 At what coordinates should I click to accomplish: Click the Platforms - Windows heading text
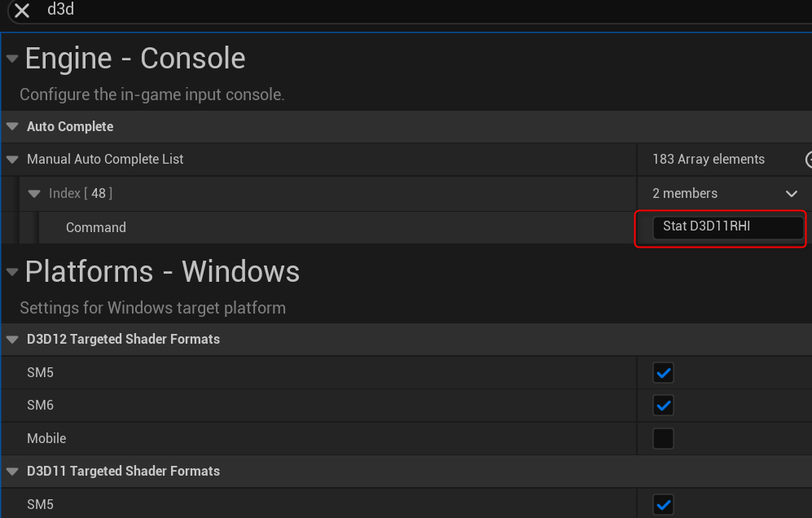point(162,272)
